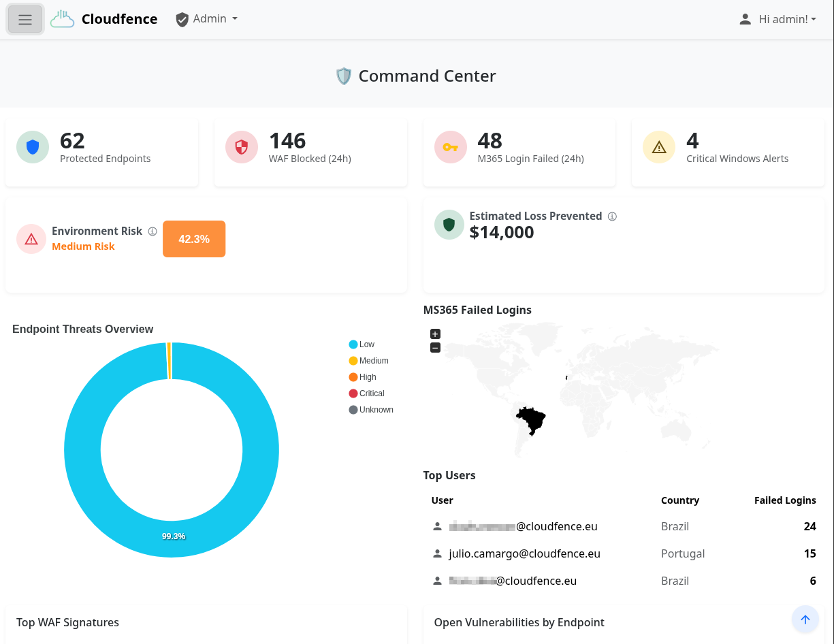Click Brazil on the world map
834x644 pixels.
(x=531, y=420)
